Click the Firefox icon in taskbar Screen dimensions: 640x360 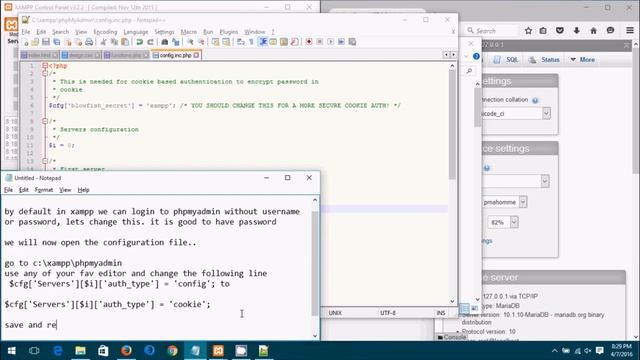coord(126,351)
